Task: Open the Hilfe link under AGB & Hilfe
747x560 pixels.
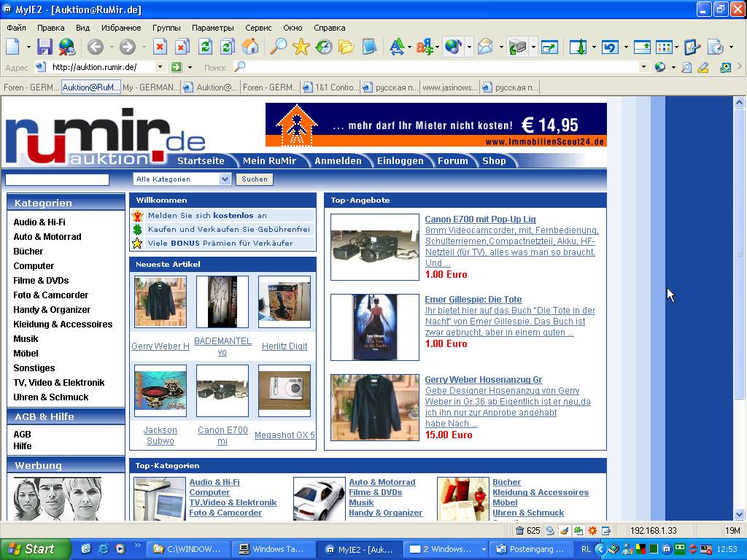Action: pyautogui.click(x=23, y=446)
